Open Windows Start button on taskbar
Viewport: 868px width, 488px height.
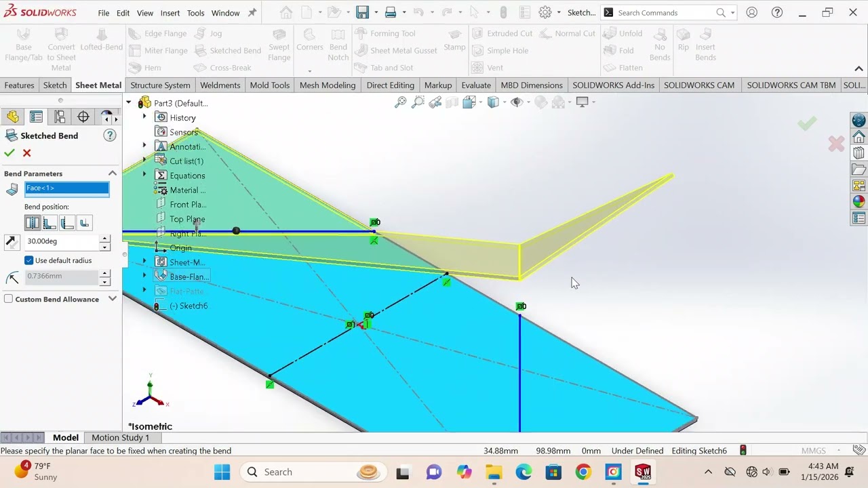coord(222,472)
